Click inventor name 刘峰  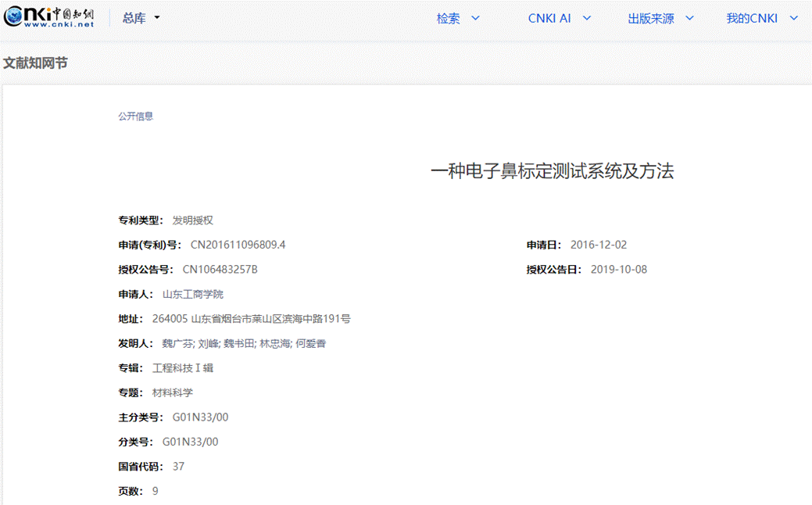pyautogui.click(x=207, y=343)
